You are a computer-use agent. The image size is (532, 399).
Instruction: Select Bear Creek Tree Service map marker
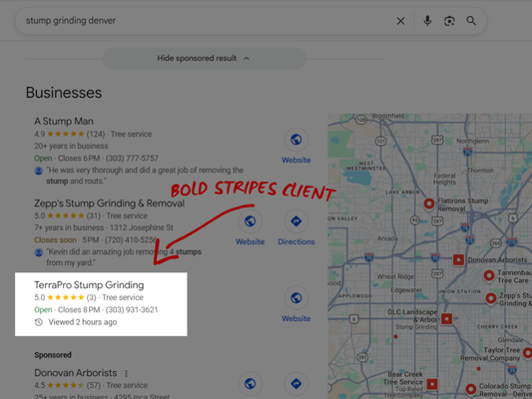(432, 384)
